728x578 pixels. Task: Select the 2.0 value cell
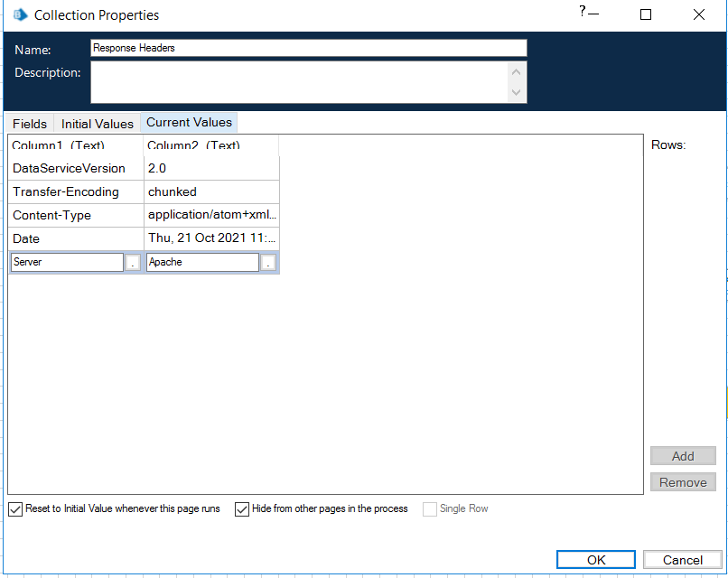coord(211,168)
